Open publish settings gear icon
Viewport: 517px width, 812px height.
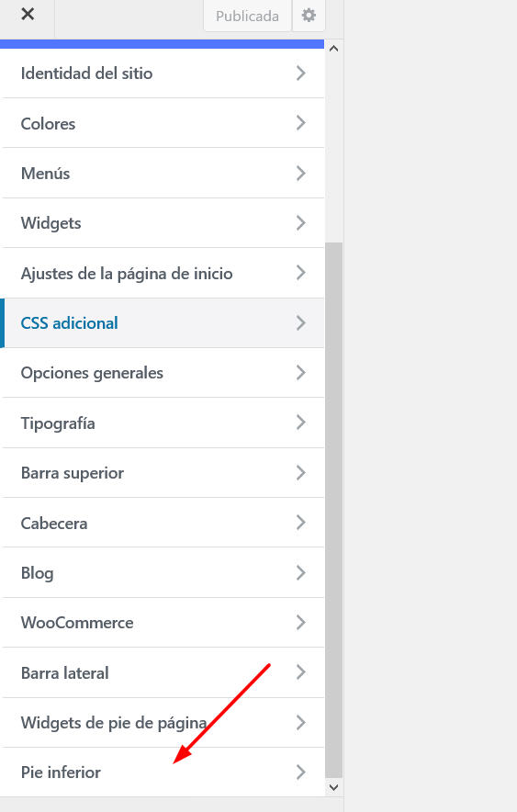pos(309,16)
